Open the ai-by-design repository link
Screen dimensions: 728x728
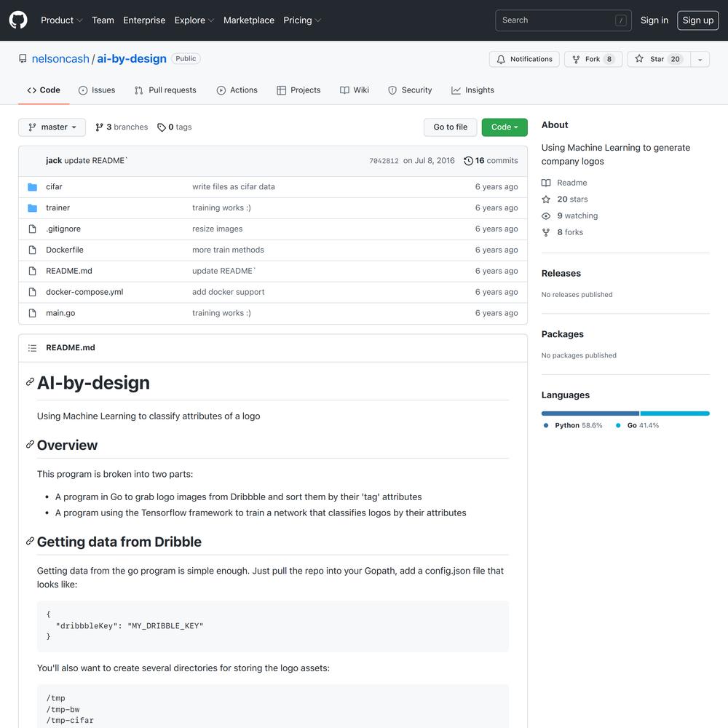tap(131, 58)
